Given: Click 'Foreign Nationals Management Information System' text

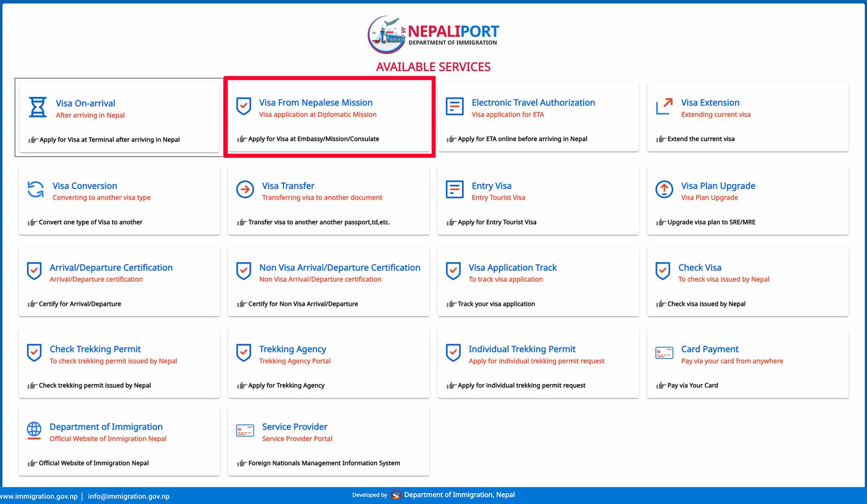Looking at the screenshot, I should click(324, 463).
